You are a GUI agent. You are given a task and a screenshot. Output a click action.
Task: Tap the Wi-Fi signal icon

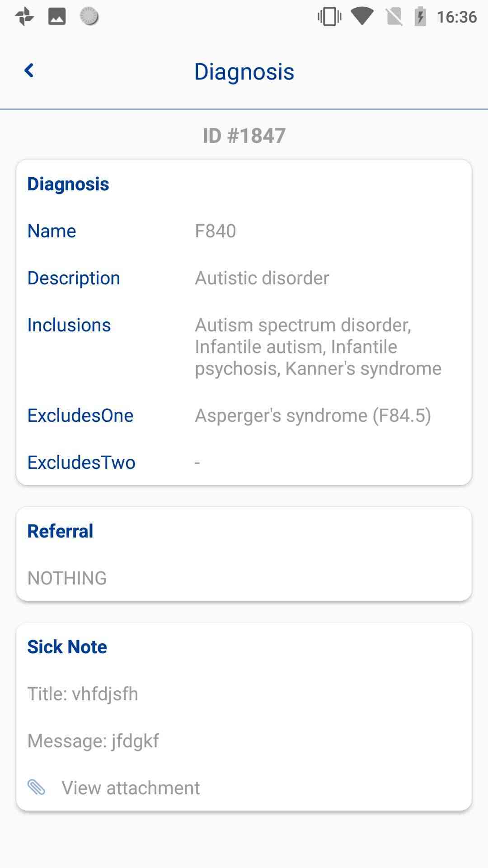pos(362,17)
